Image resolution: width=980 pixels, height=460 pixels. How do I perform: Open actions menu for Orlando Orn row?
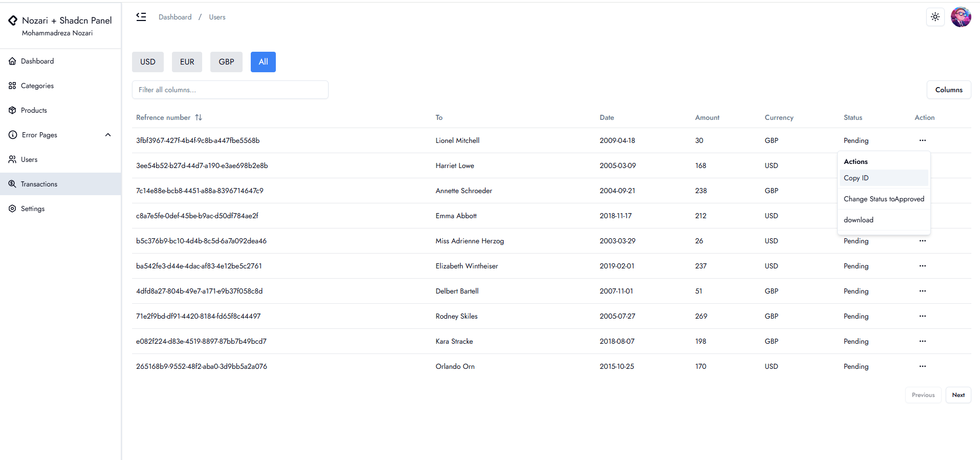(x=923, y=366)
